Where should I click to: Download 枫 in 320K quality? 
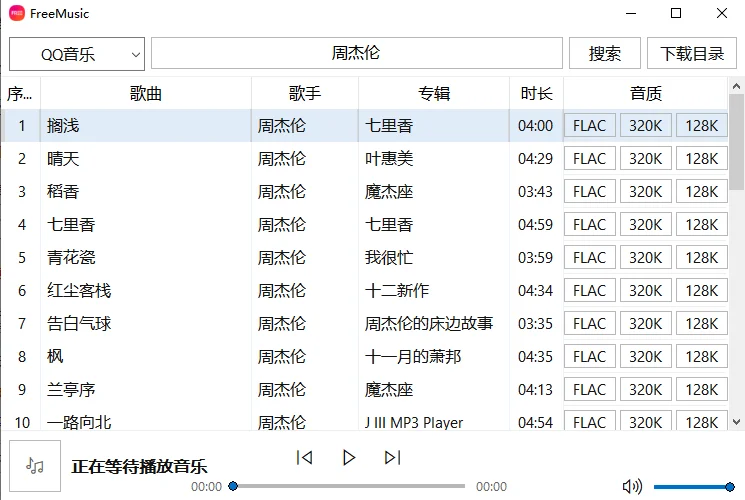point(646,356)
